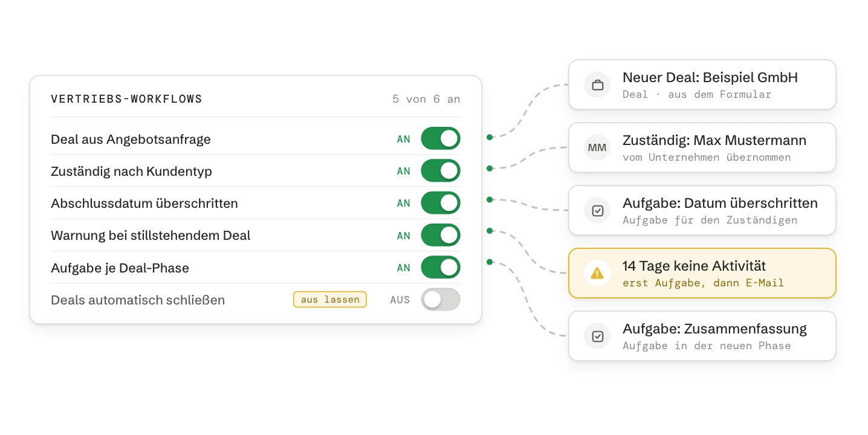This screenshot has width=868, height=435.
Task: Click the 'aus lassen' badge
Action: pyautogui.click(x=330, y=300)
